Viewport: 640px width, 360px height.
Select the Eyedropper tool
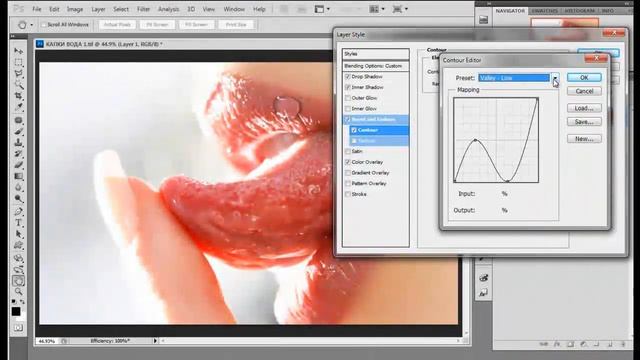point(18,107)
